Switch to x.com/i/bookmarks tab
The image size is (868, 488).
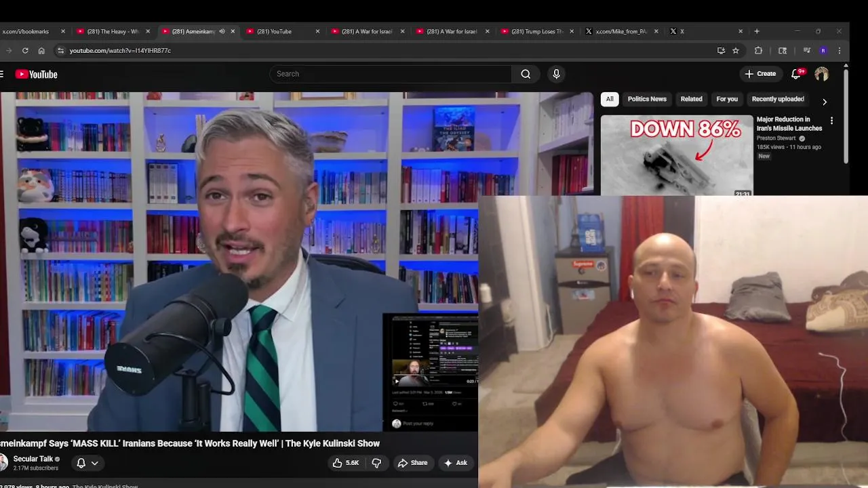click(x=27, y=31)
